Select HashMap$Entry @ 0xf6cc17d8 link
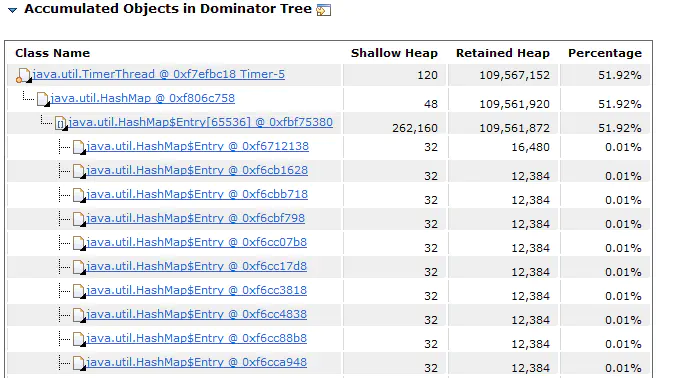 tap(197, 266)
